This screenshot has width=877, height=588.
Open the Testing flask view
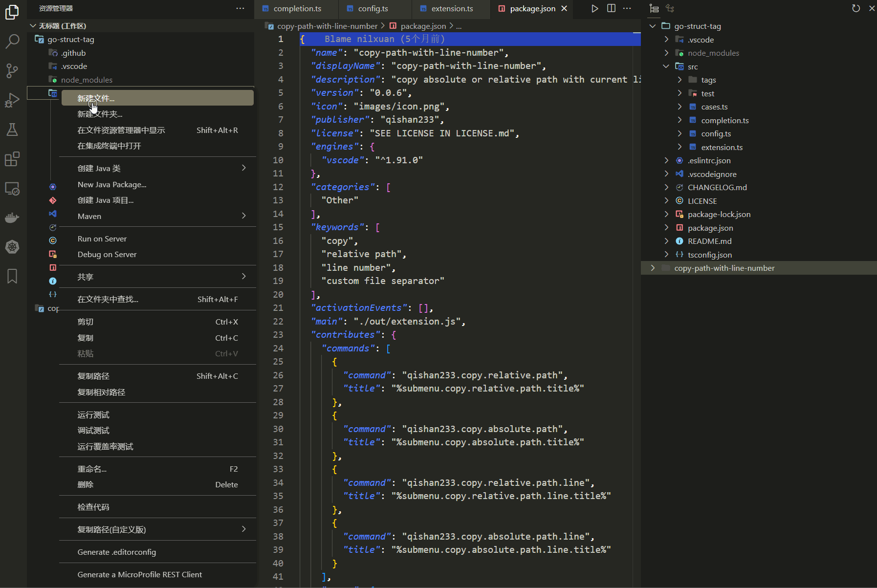point(12,130)
